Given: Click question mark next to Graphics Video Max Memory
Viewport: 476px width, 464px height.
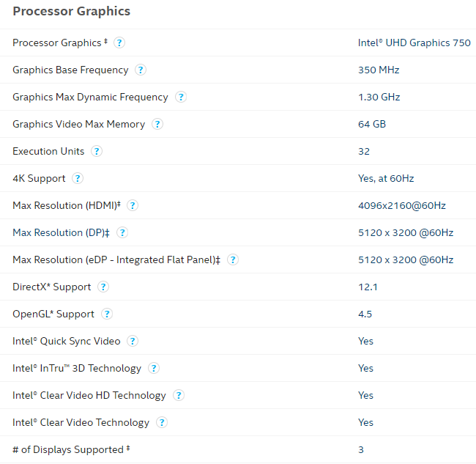Looking at the screenshot, I should pos(157,124).
